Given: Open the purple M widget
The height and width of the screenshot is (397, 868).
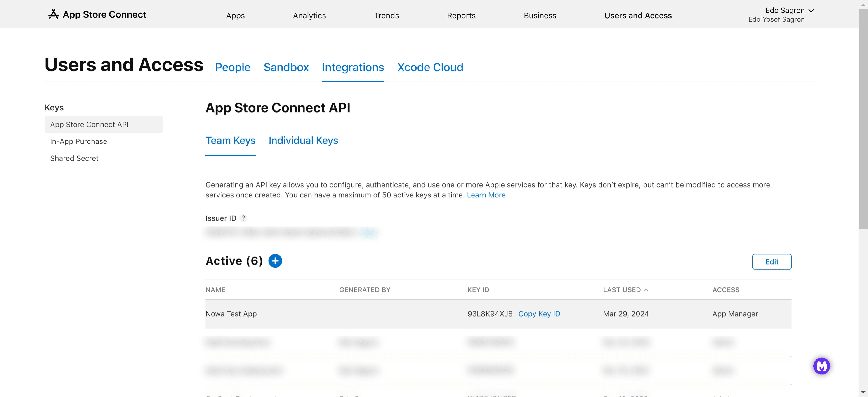Looking at the screenshot, I should click(x=822, y=366).
